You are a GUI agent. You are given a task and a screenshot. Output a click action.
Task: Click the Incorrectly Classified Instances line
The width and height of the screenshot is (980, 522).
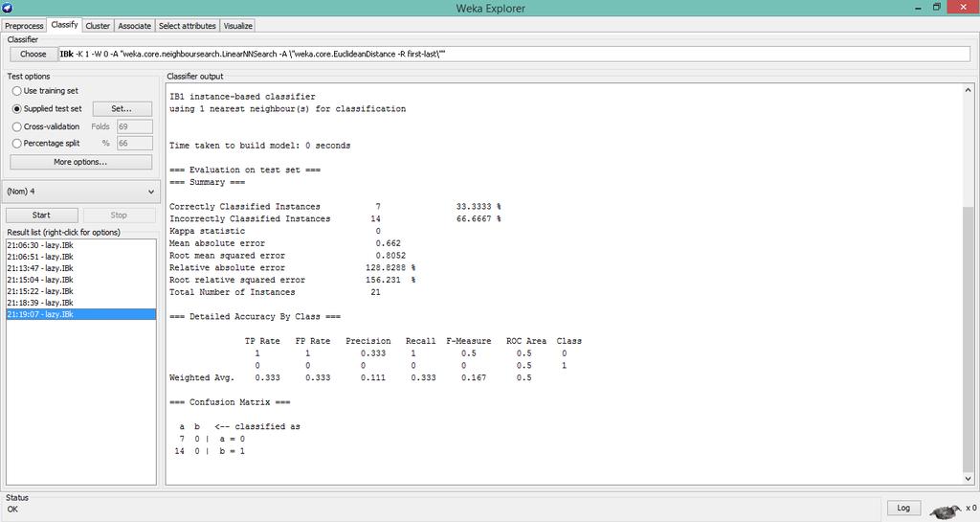tap(335, 218)
